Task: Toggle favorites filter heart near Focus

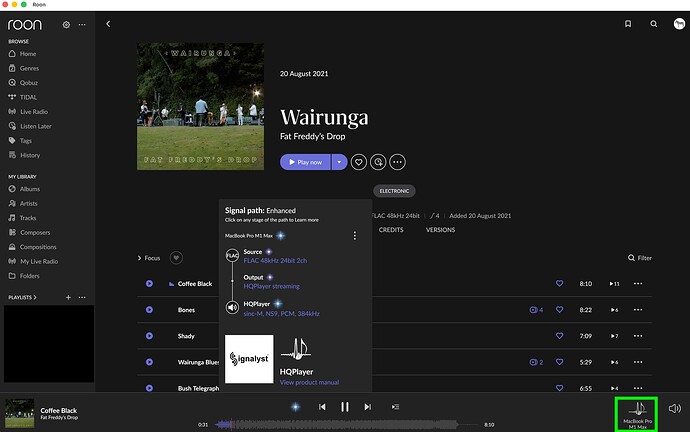Action: pos(176,258)
